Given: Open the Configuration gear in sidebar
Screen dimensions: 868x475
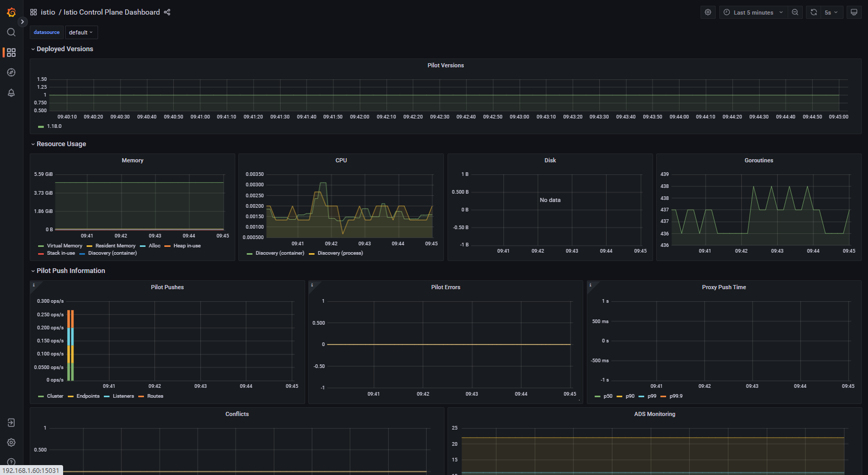Looking at the screenshot, I should 11,443.
